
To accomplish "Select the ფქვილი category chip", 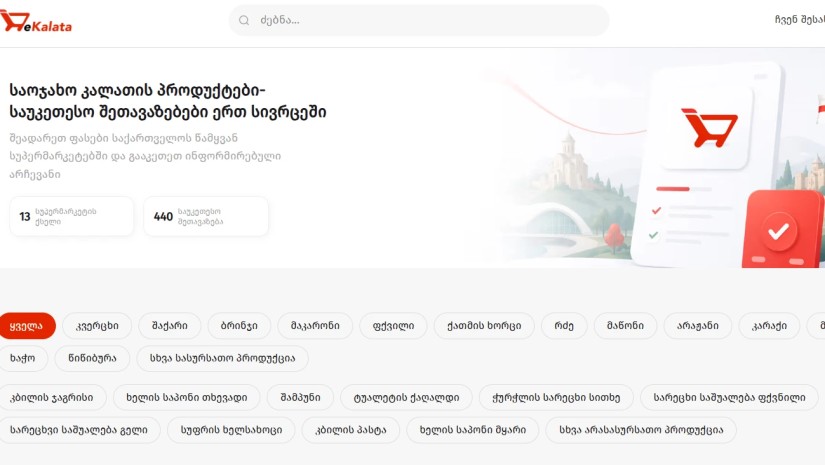I will click(393, 326).
